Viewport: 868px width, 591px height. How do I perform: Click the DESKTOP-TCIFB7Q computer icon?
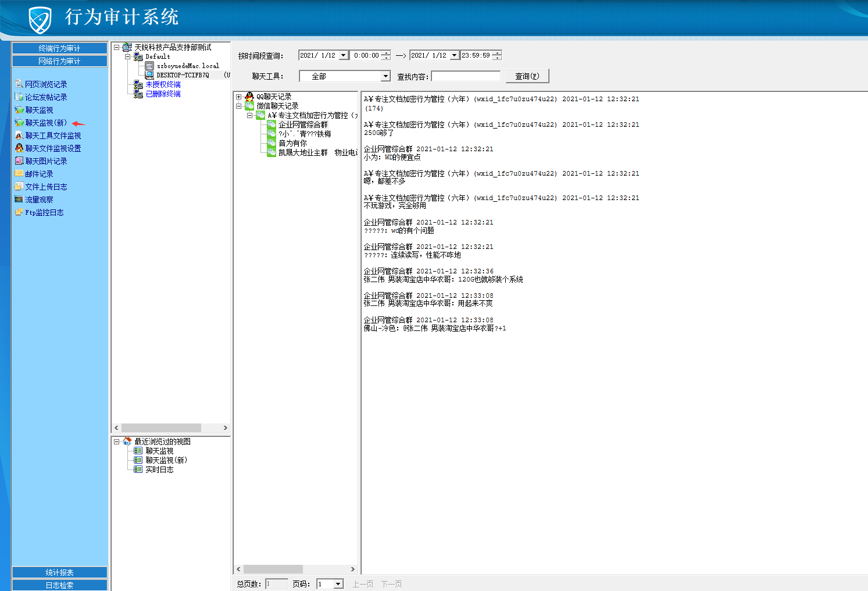click(x=149, y=75)
